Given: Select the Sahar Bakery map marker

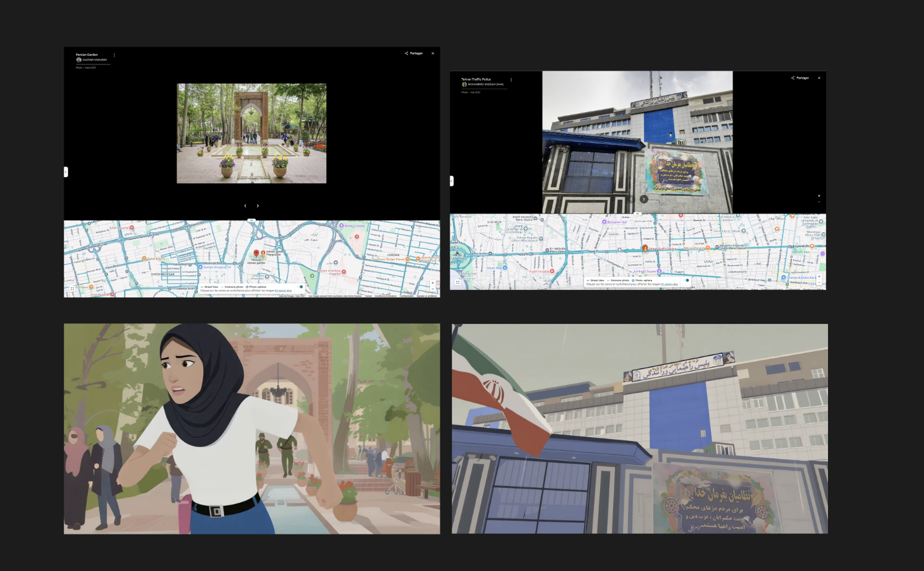Looking at the screenshot, I should 145,259.
